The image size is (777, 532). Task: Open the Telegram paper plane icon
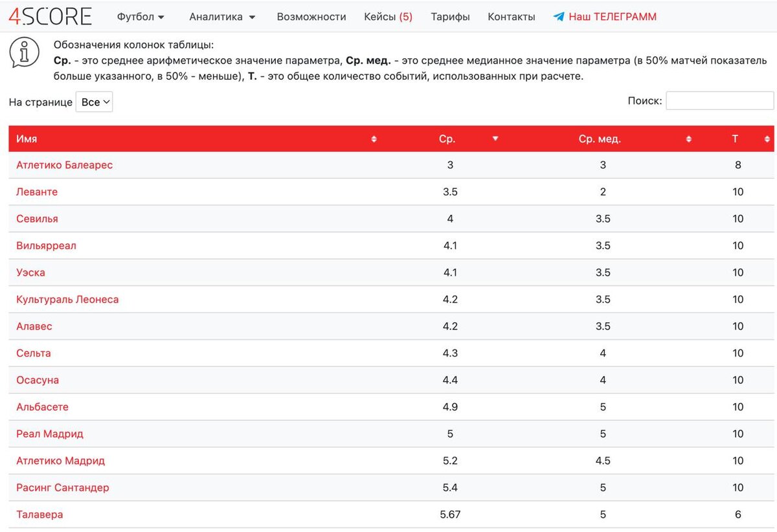(x=559, y=17)
